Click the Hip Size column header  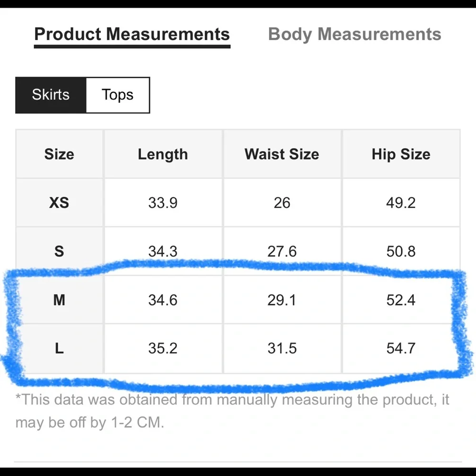pos(401,154)
